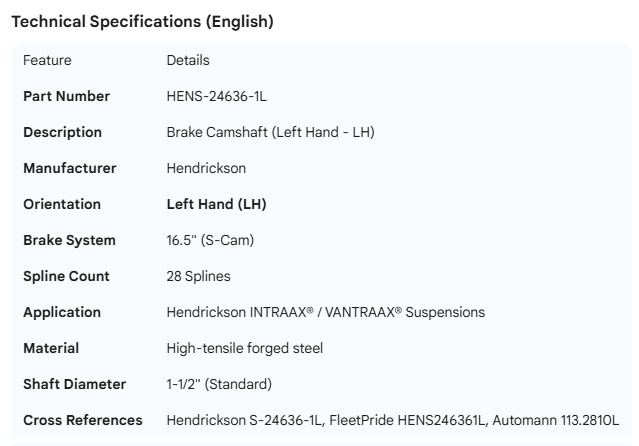Select the Cross References row label

tap(83, 420)
